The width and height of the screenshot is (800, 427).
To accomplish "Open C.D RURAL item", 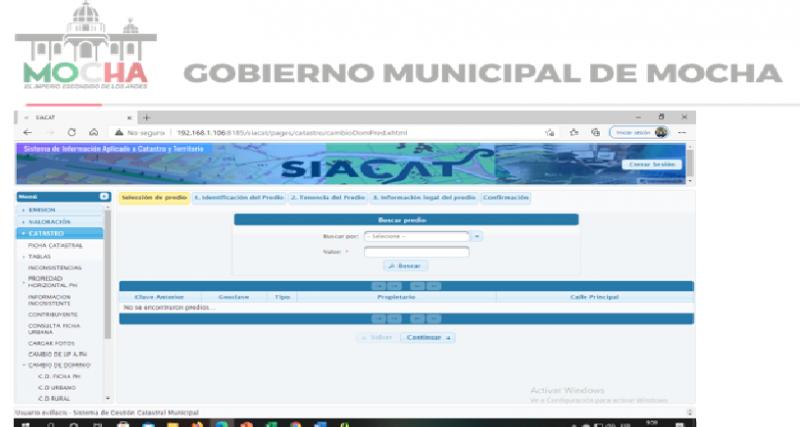I will [x=54, y=398].
